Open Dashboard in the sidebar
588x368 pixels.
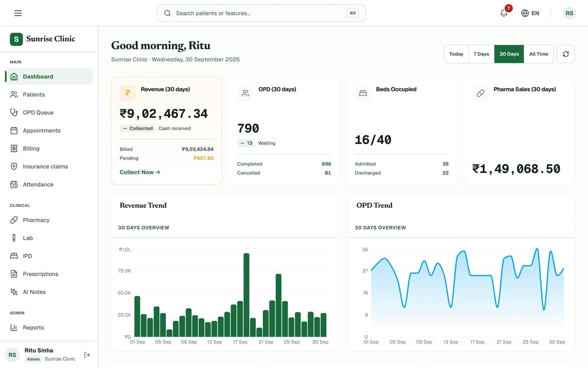pyautogui.click(x=49, y=77)
